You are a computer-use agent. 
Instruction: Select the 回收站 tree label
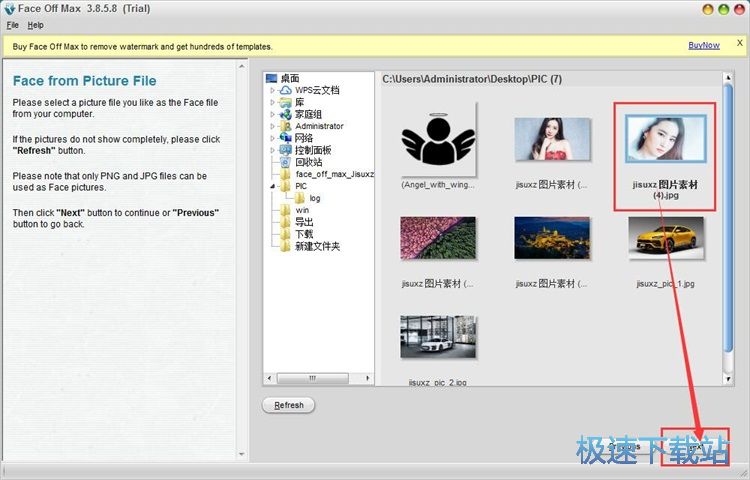click(309, 162)
